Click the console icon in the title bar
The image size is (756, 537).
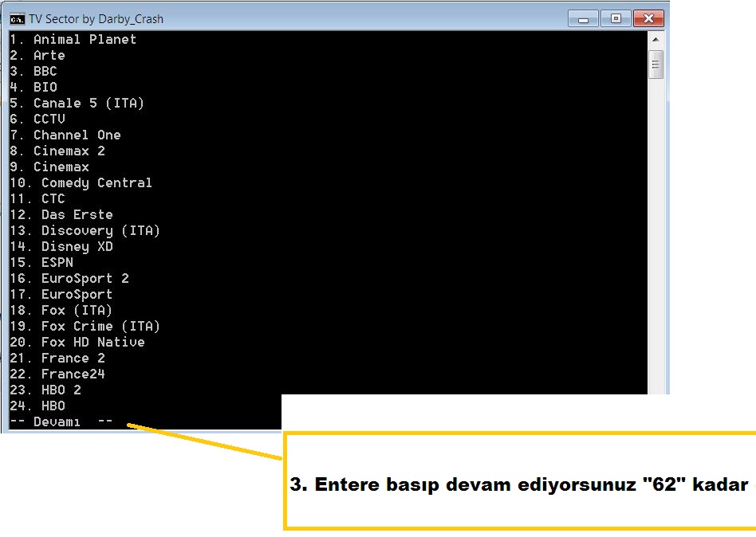pos(17,19)
